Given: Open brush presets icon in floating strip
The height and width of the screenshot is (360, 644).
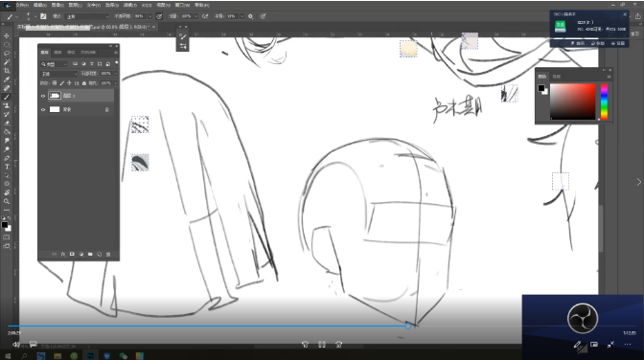Looking at the screenshot, I should coord(183,46).
